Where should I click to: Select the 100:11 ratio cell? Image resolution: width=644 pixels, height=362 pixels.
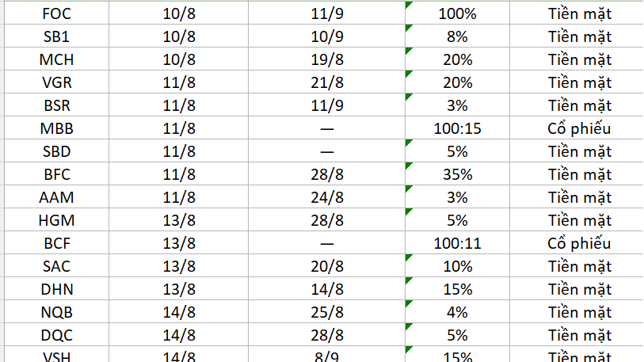[x=457, y=243]
